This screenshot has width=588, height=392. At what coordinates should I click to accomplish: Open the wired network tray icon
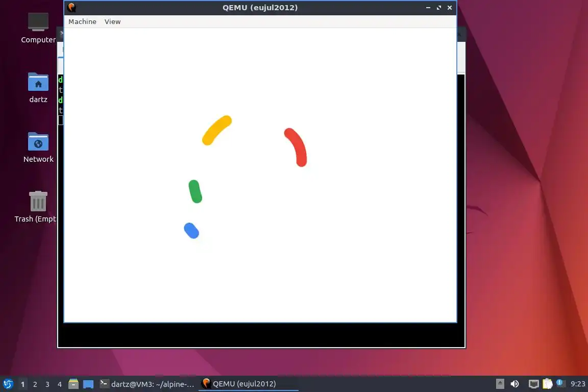coord(533,384)
